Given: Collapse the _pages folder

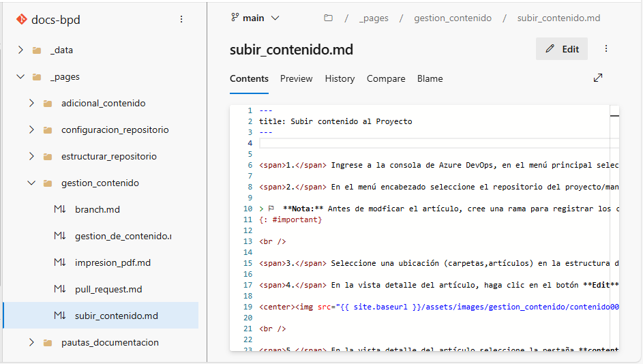Looking at the screenshot, I should tap(20, 77).
